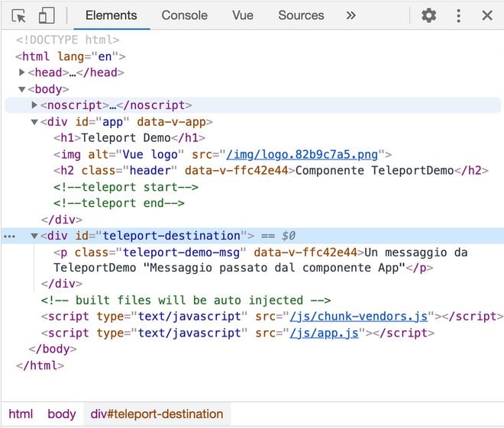Switch to the Console tab
This screenshot has width=504, height=428.
(184, 15)
